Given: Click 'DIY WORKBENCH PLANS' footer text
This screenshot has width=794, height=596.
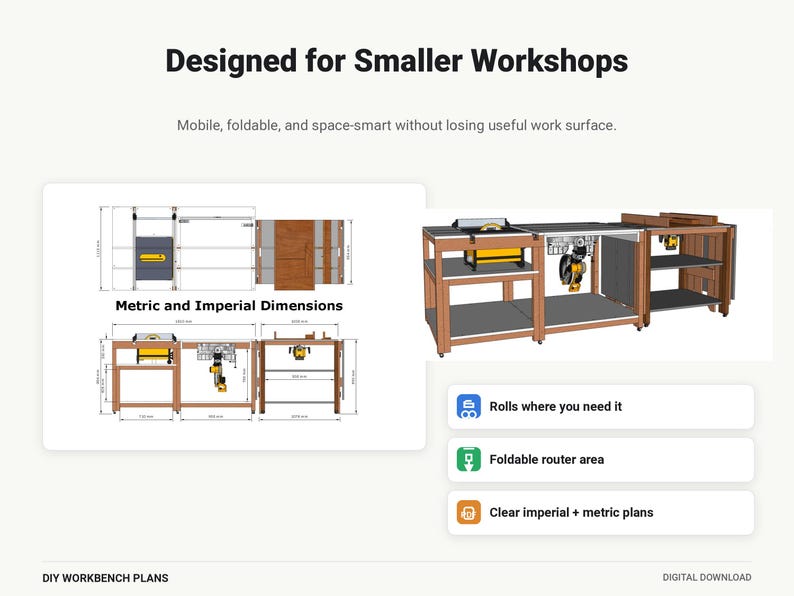Looking at the screenshot, I should point(105,578).
